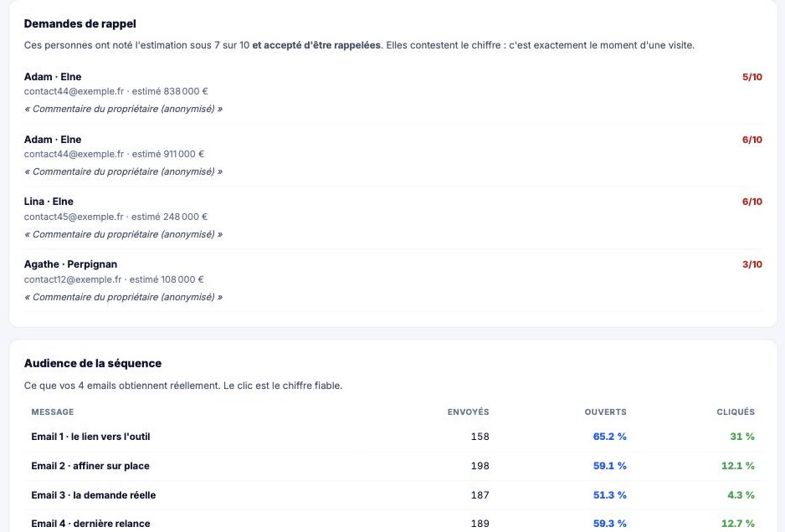Click the sent count 189 for Email 4
Screen dimensions: 785x532
[480, 524]
